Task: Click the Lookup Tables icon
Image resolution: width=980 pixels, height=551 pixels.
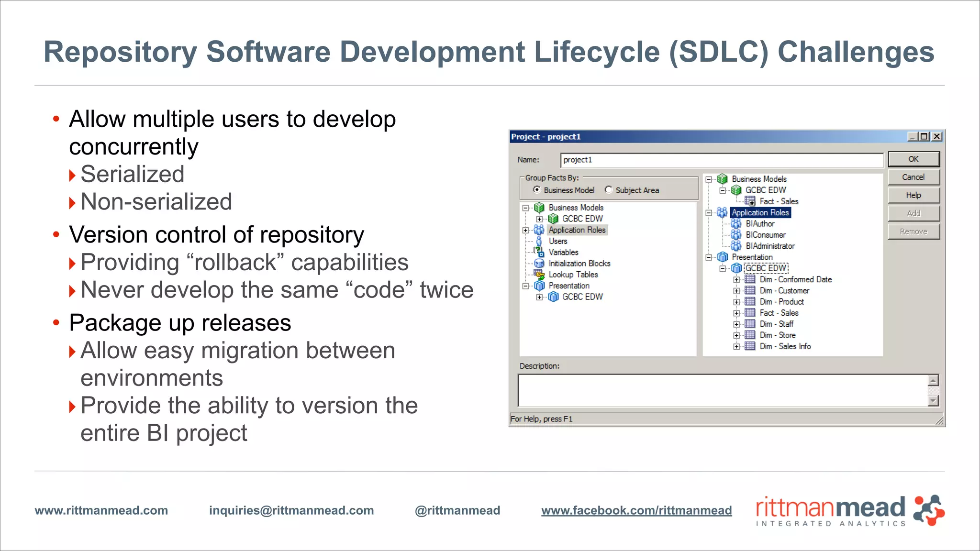Action: pos(539,275)
